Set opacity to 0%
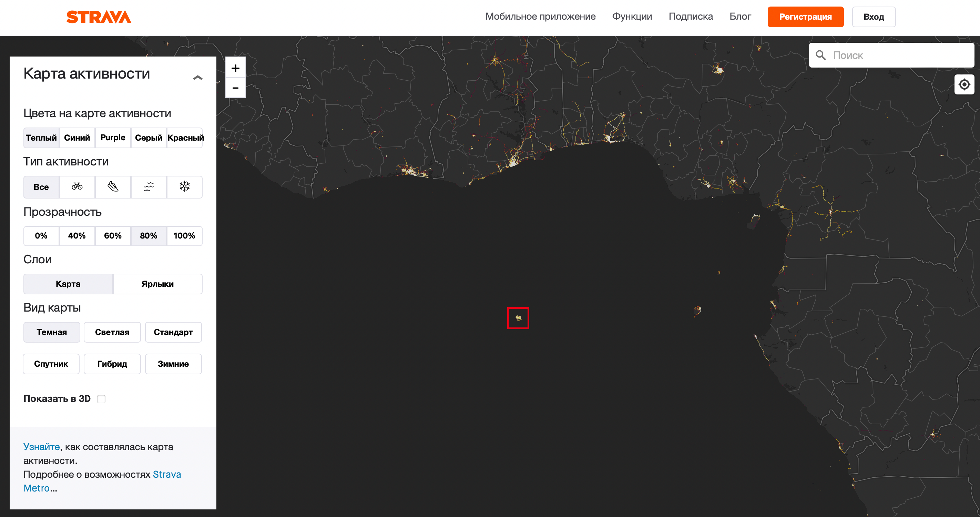980x517 pixels. (41, 236)
